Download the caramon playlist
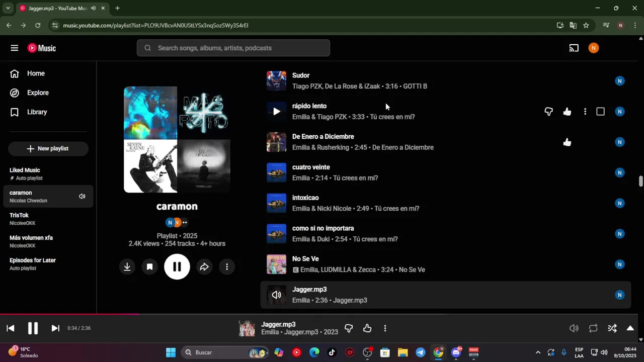Image resolution: width=644 pixels, height=362 pixels. (127, 267)
